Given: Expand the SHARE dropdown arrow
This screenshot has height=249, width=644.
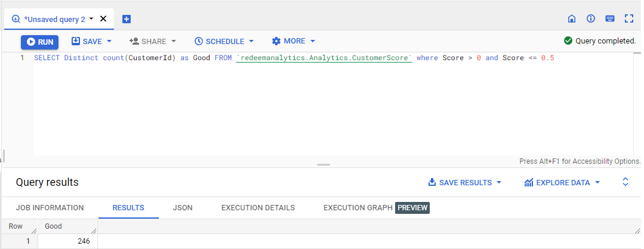Looking at the screenshot, I should pyautogui.click(x=173, y=42).
